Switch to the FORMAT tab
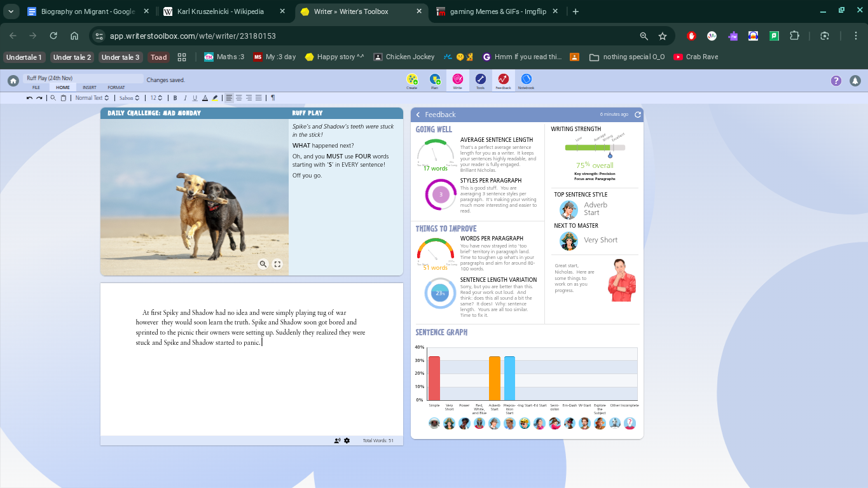The height and width of the screenshot is (488, 868). [x=116, y=88]
